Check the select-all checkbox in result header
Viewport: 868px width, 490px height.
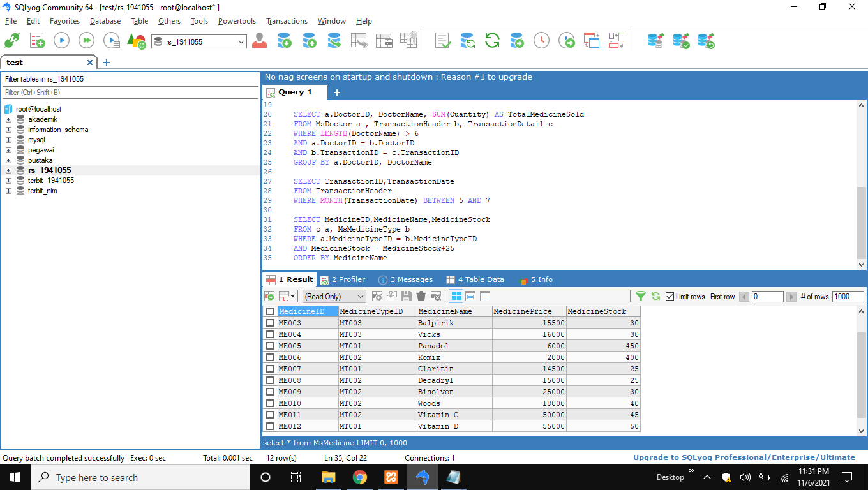(270, 311)
